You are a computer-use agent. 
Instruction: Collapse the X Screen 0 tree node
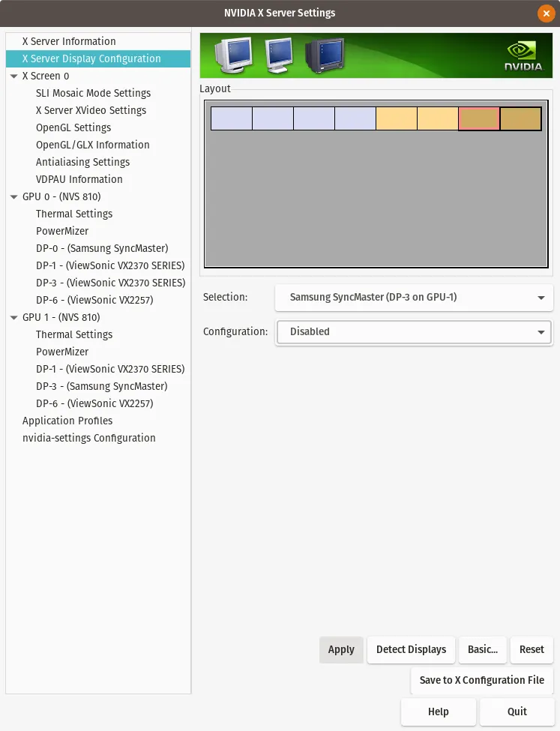[x=13, y=76]
